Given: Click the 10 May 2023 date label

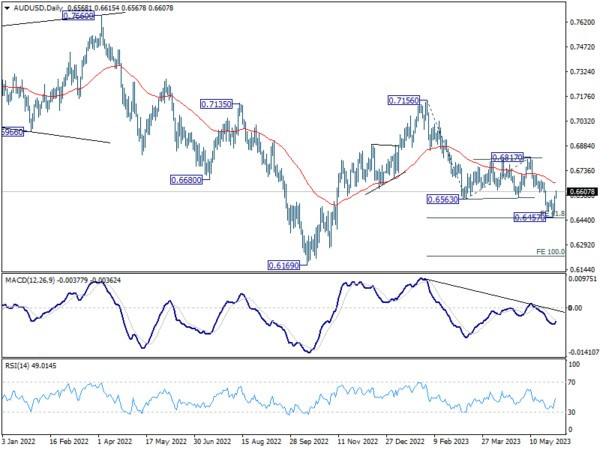Looking at the screenshot, I should point(549,442).
